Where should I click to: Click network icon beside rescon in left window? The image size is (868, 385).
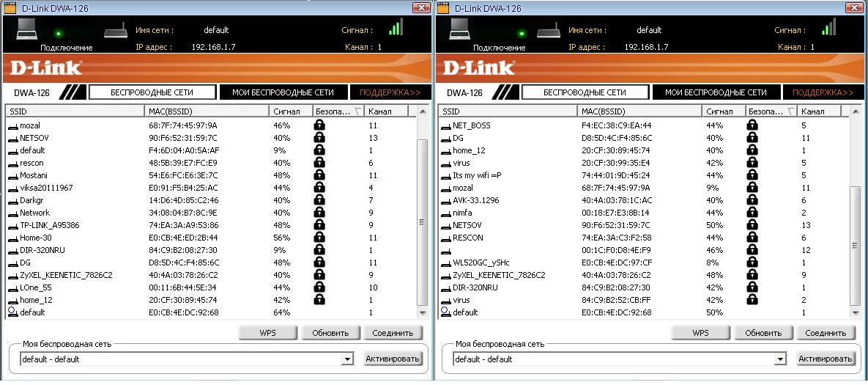tap(12, 164)
